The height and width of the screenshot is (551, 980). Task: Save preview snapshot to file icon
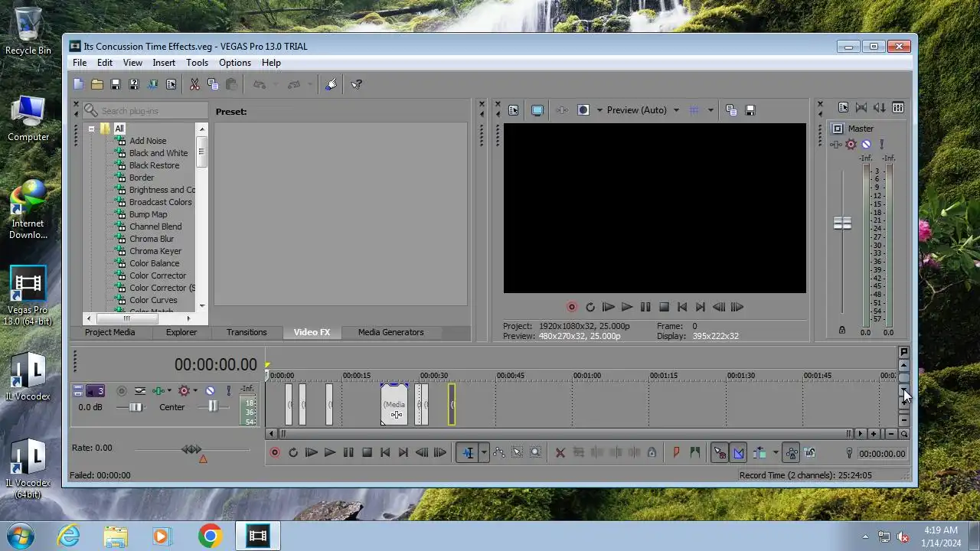coord(750,110)
